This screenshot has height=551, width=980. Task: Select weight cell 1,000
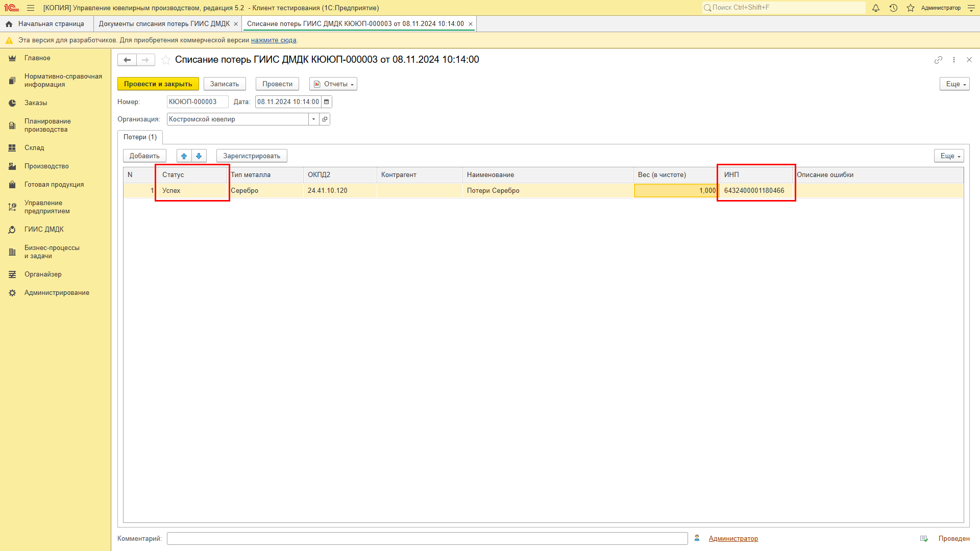pos(676,191)
